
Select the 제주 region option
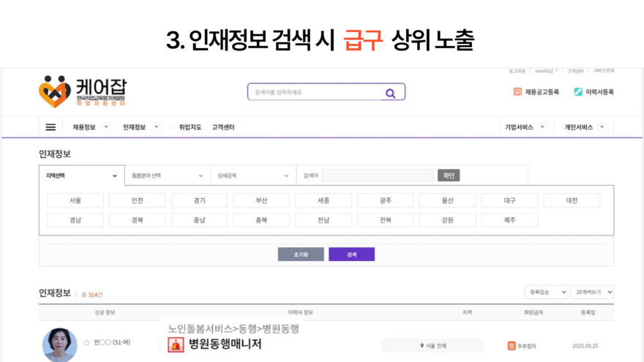tap(510, 220)
